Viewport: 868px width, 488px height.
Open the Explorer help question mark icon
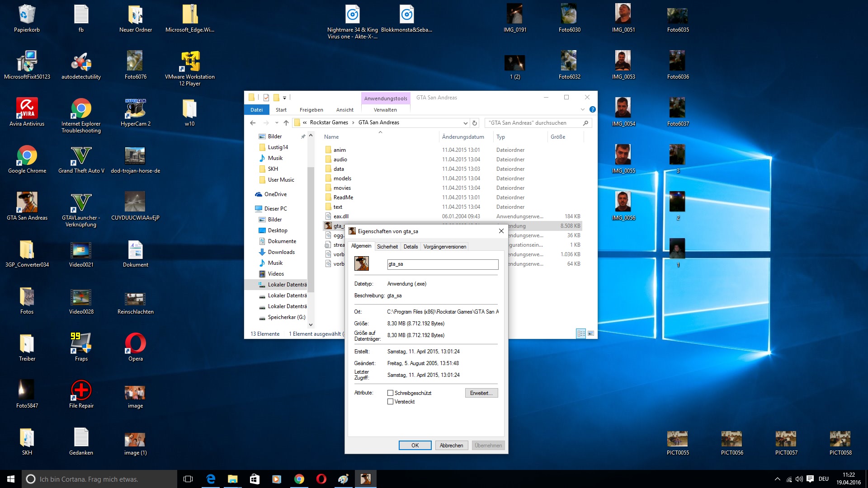(x=592, y=109)
